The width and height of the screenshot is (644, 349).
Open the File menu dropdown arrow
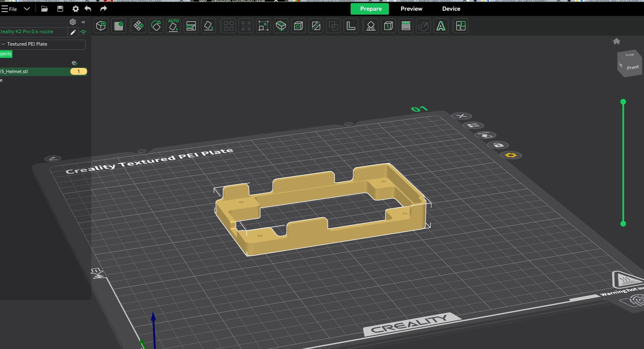point(27,9)
